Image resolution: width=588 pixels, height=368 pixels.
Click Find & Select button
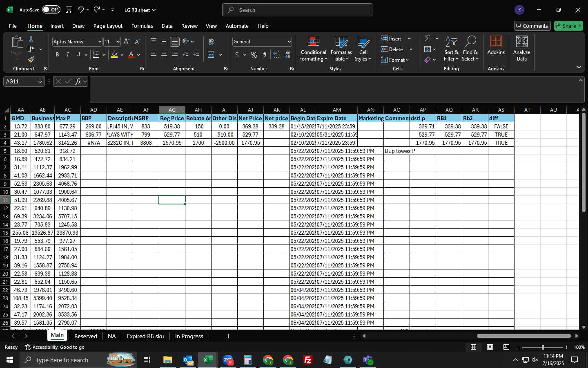coord(470,49)
